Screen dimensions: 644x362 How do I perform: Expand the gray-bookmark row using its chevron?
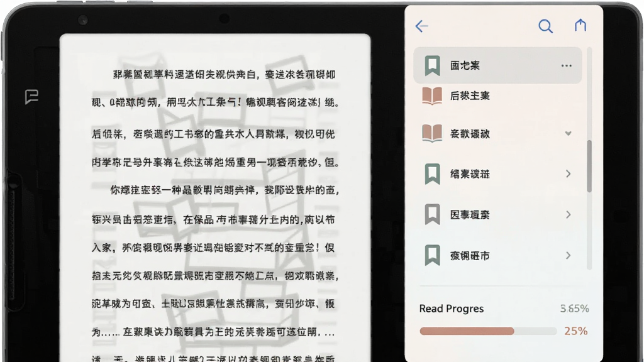tap(568, 215)
